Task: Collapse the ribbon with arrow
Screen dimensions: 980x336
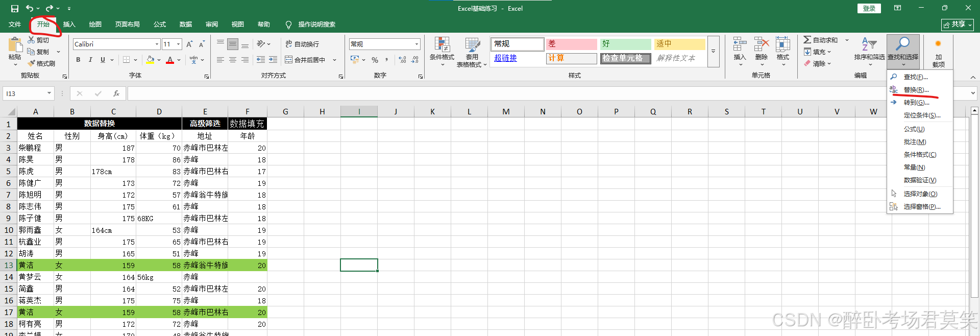Action: (973, 77)
